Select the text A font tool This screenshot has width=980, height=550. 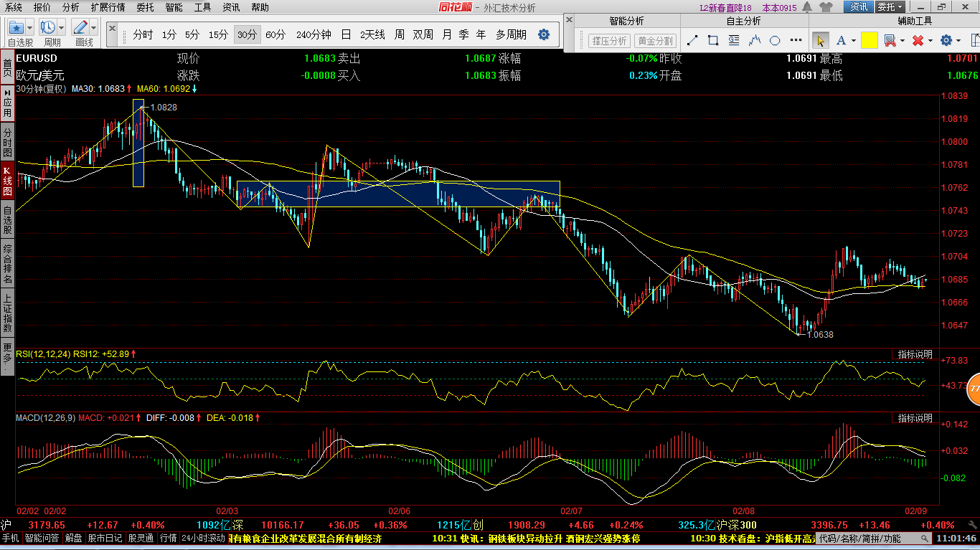coord(841,41)
